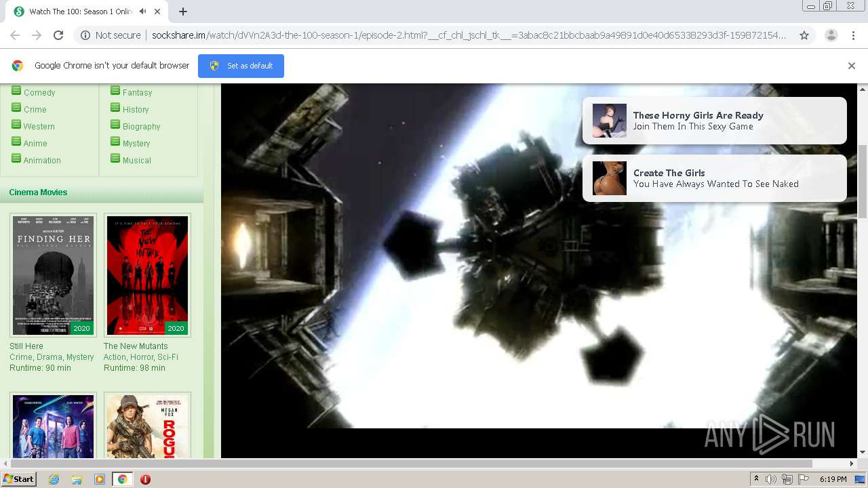Open the Finding Her movie poster
The height and width of the screenshot is (488, 868).
click(53, 275)
